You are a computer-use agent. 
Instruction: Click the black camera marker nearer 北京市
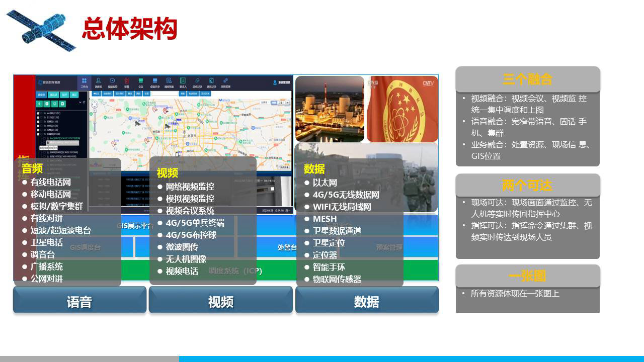(168, 126)
